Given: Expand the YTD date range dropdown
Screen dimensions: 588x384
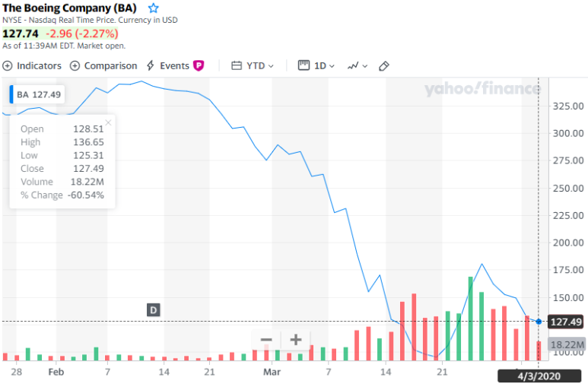Looking at the screenshot, I should pos(253,66).
